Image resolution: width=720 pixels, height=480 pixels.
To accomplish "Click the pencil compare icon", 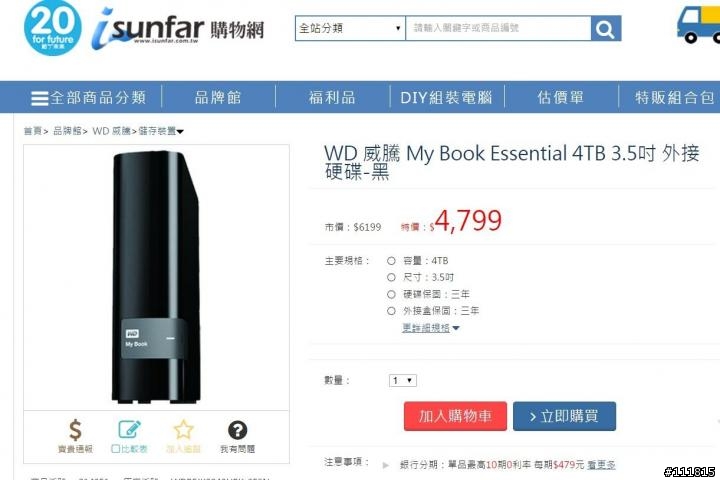I will (129, 429).
